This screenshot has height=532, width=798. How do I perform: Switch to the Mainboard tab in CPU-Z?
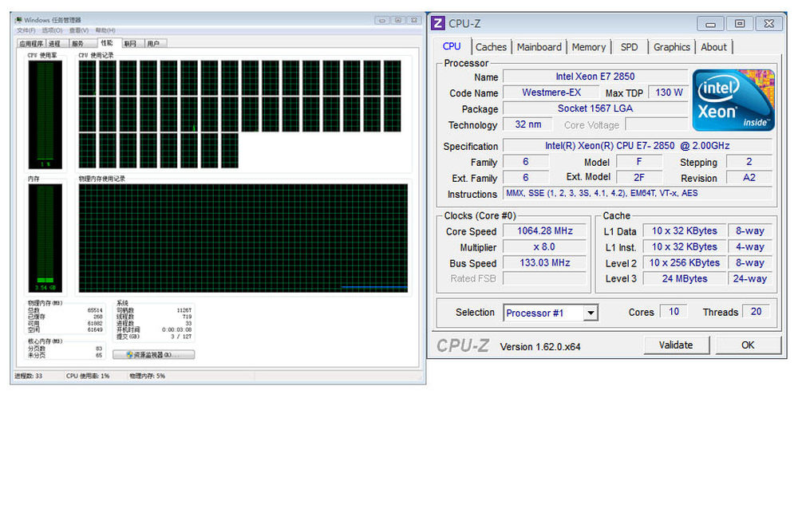pyautogui.click(x=539, y=47)
